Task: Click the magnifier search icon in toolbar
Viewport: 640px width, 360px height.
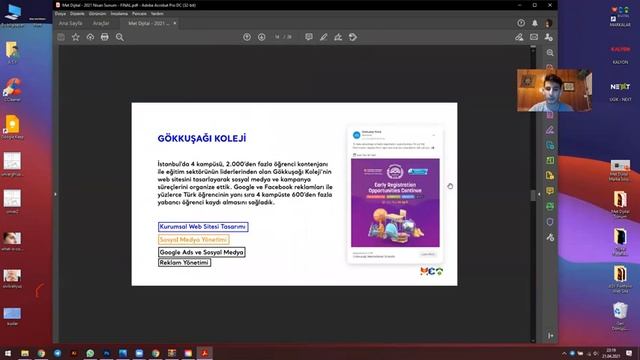Action: click(120, 37)
